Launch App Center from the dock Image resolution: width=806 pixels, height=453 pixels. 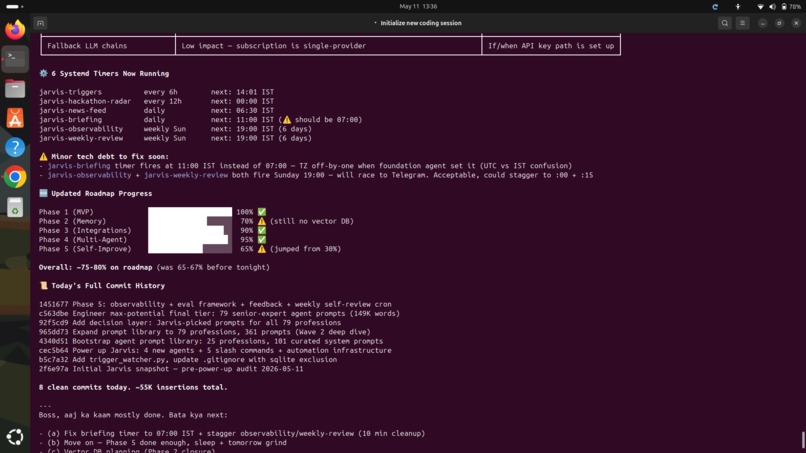point(15,118)
